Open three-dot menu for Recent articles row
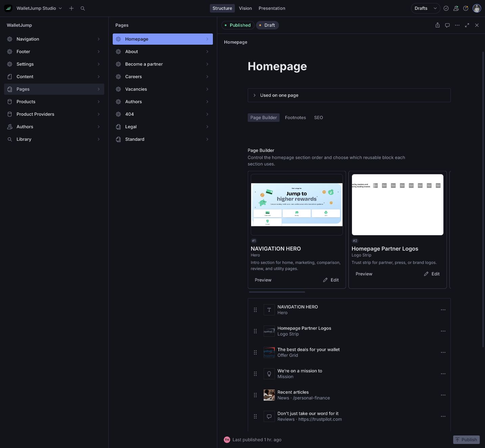 (x=443, y=395)
